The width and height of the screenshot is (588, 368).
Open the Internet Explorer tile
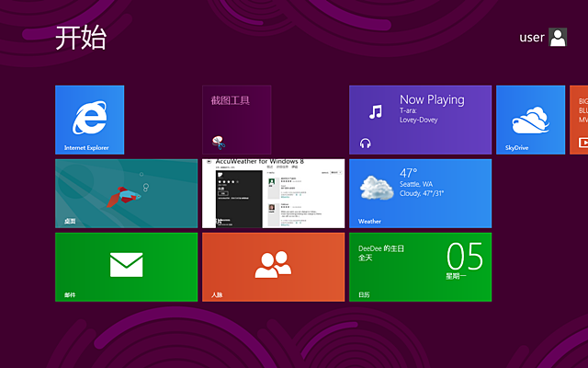click(90, 120)
